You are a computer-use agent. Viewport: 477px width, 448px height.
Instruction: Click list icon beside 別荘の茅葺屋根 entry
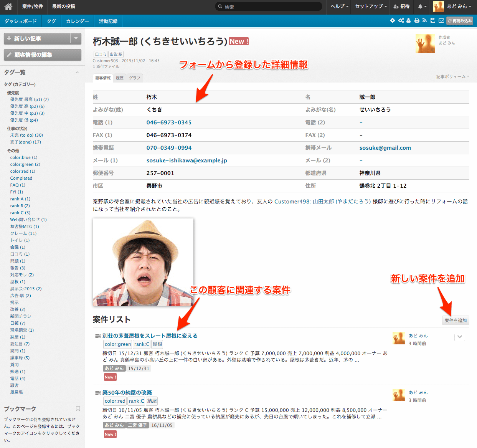coord(98,336)
